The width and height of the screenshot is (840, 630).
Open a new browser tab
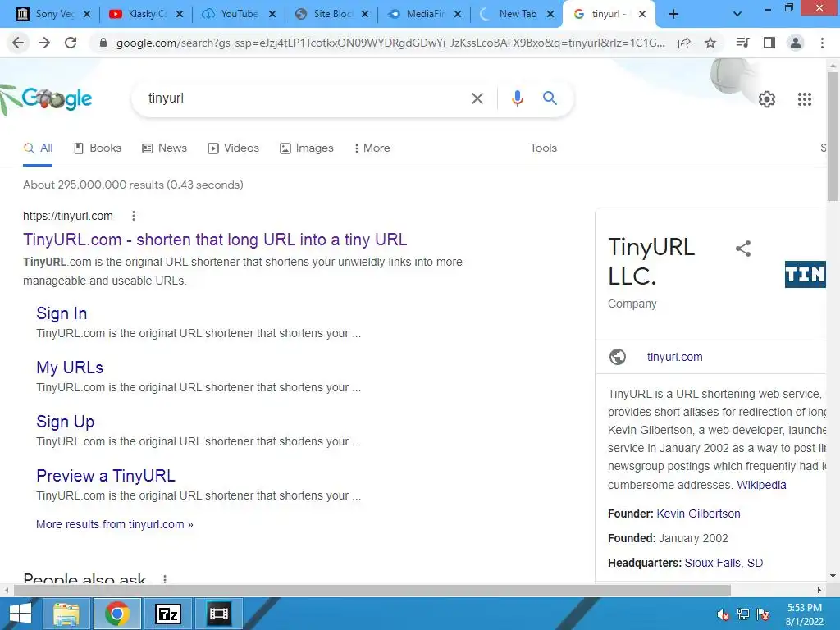point(673,14)
